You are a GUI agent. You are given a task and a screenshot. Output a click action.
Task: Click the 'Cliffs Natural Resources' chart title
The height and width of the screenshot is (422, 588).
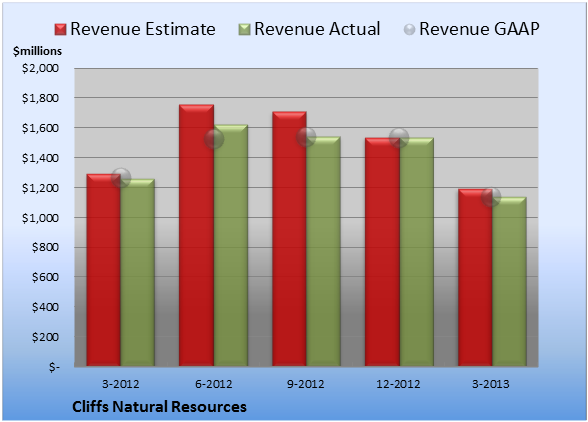click(159, 407)
